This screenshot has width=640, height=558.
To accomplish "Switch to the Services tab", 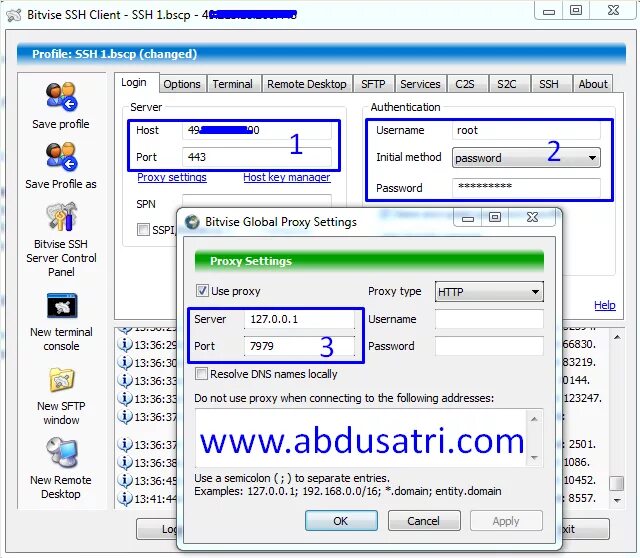I will 420,84.
